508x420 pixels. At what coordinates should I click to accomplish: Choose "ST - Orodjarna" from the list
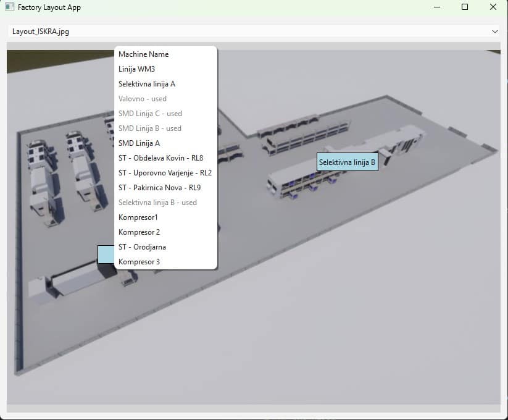[142, 246]
